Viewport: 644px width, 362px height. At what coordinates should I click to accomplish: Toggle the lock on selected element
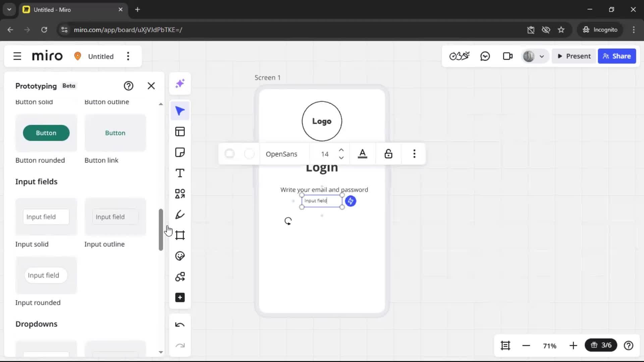(x=388, y=154)
